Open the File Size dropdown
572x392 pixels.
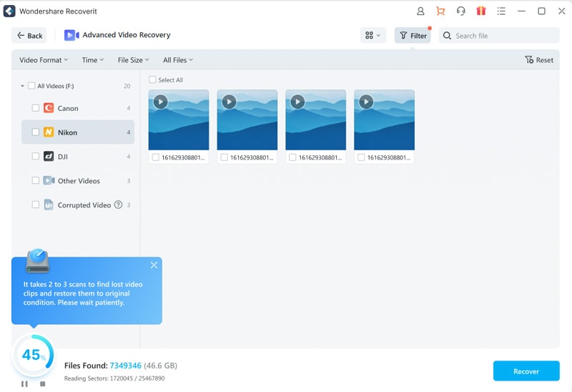pos(133,60)
